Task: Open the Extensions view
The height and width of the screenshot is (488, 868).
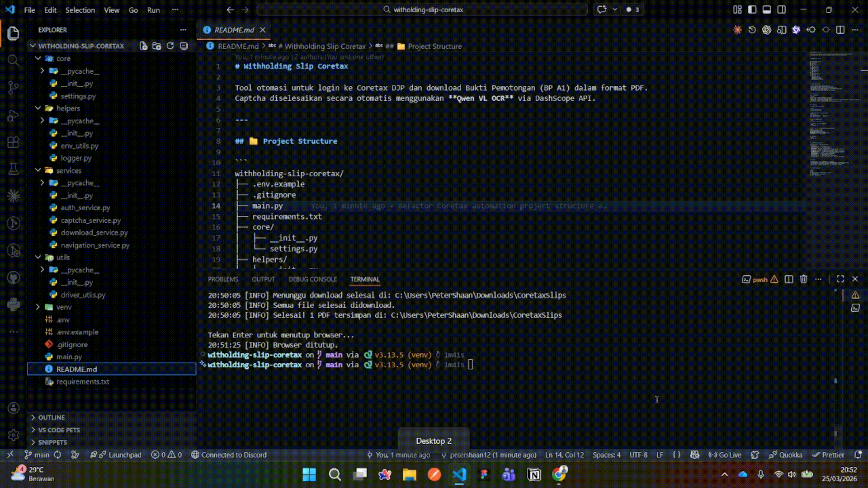Action: coord(14,142)
